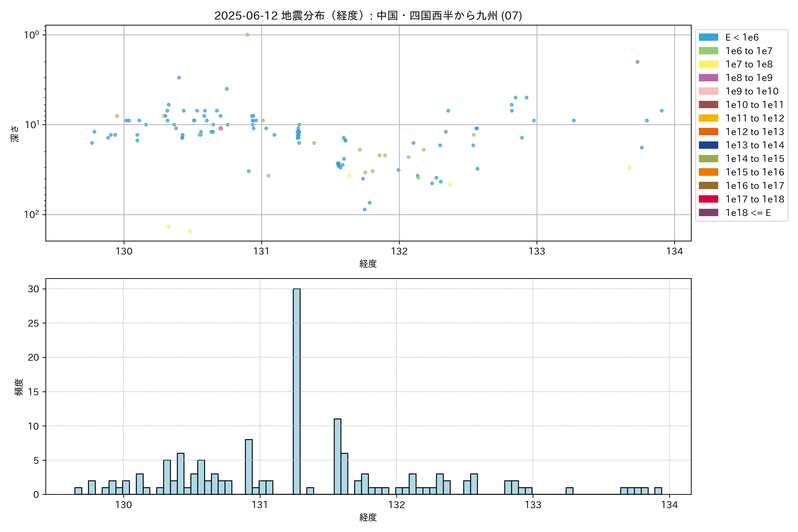
Task: Click the yellow 1e7 to 1e8 swatch
Action: pos(708,64)
